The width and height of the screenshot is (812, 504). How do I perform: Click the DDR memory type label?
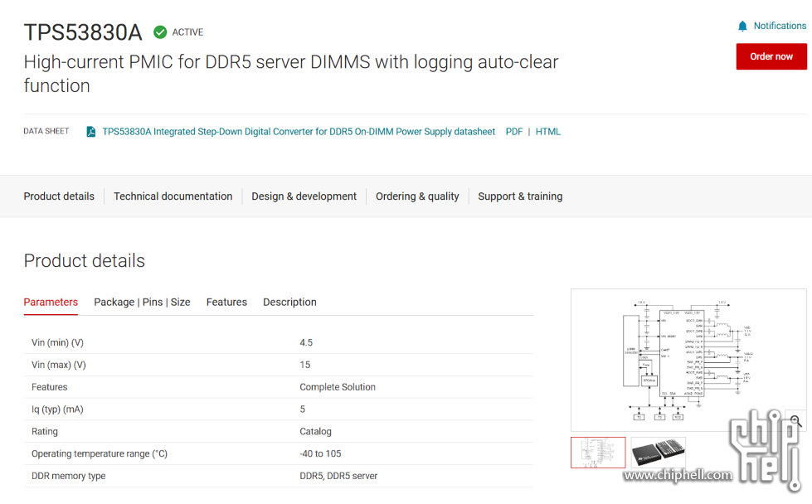point(68,476)
